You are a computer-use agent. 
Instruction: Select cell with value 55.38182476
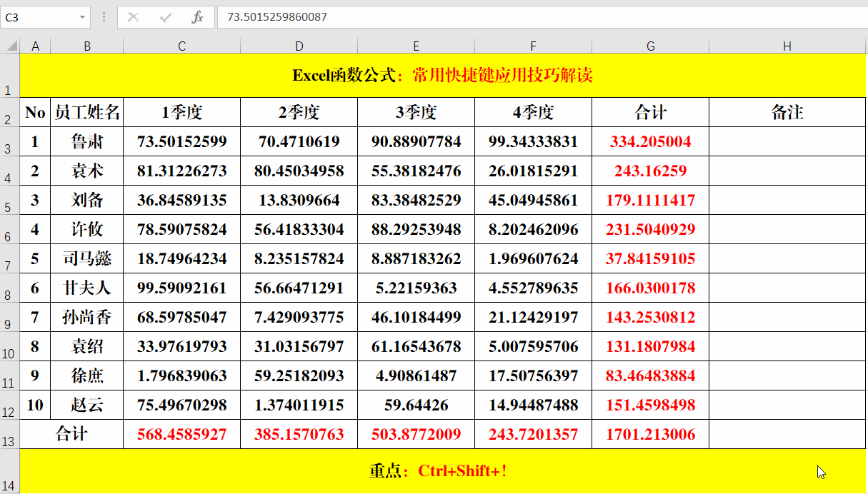[x=416, y=171]
